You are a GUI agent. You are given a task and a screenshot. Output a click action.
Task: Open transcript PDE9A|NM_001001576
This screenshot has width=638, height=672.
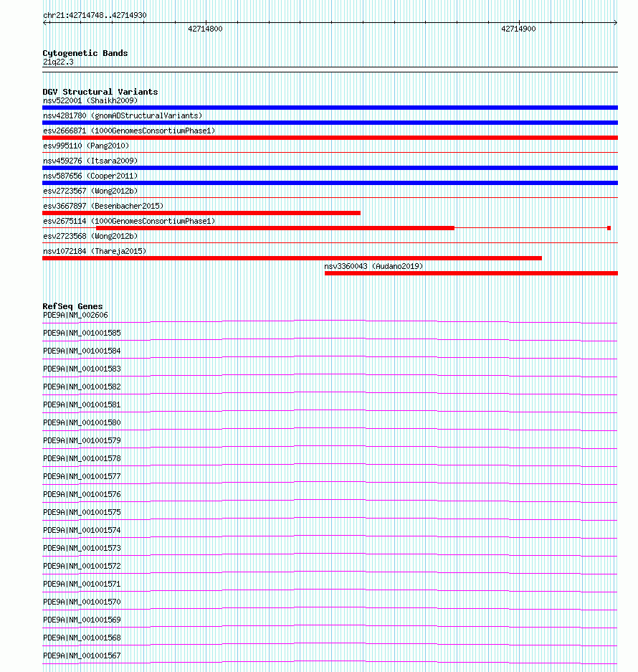(x=82, y=495)
